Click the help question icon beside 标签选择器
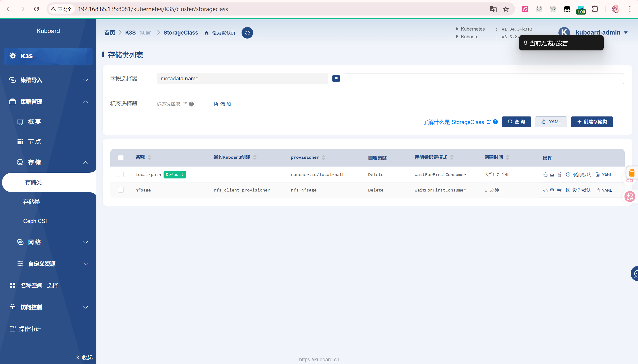This screenshot has height=364, width=638. (191, 104)
